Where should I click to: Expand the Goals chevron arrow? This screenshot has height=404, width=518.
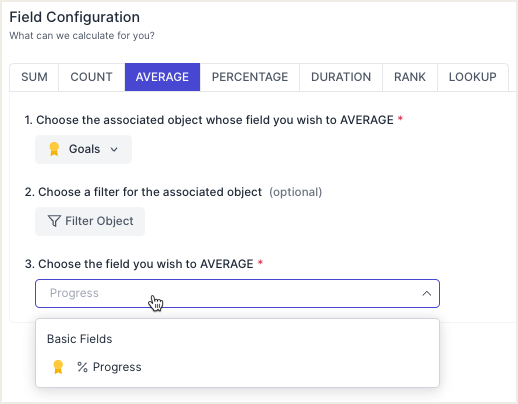(x=114, y=149)
